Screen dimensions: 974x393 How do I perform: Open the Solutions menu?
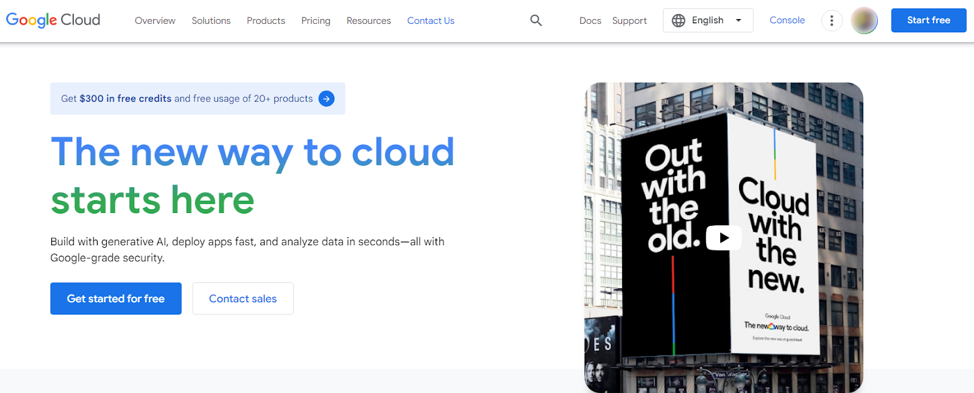point(211,20)
